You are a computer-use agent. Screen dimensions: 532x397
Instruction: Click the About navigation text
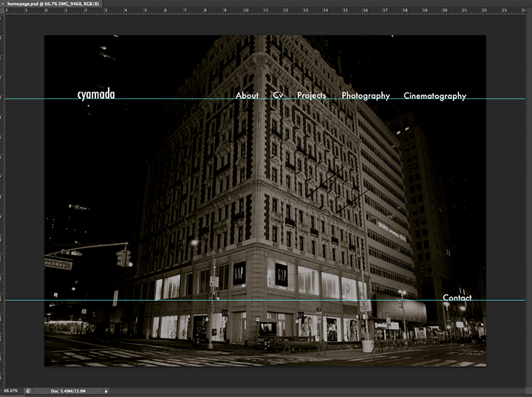247,95
